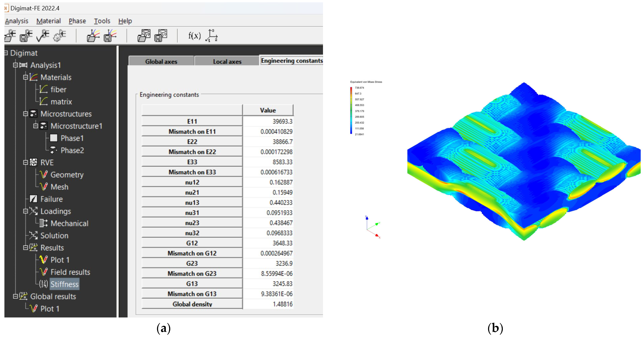
Task: Collapse the Microstructure1 node
Action: 35,126
